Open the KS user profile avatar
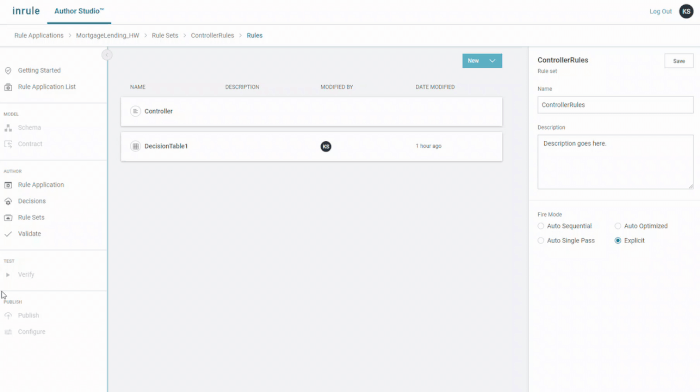 click(686, 11)
